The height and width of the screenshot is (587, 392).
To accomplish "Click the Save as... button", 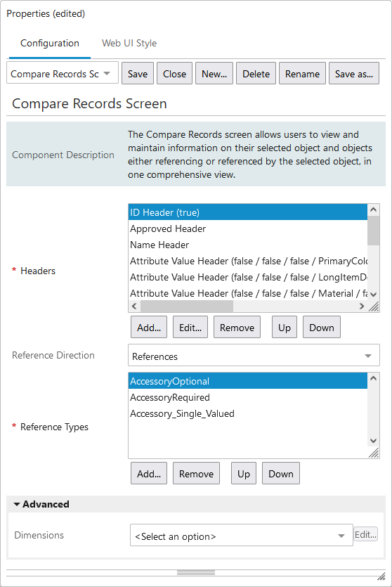I will [354, 74].
